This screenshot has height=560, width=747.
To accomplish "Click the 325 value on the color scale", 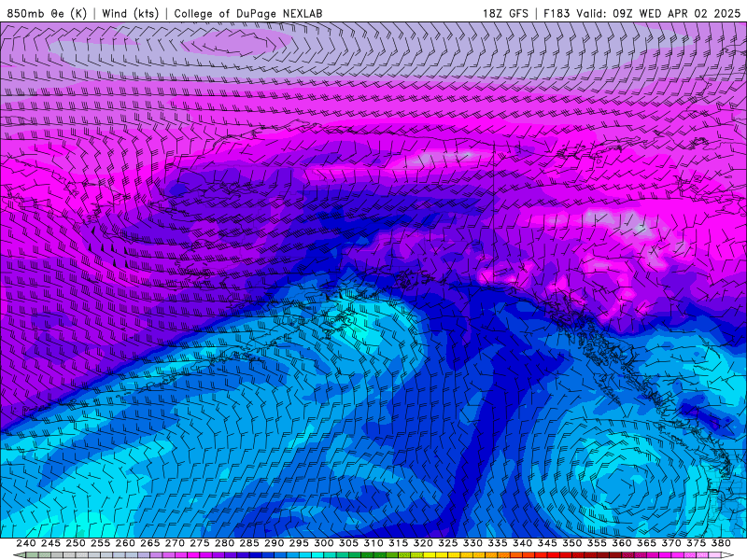I will pyautogui.click(x=448, y=543).
